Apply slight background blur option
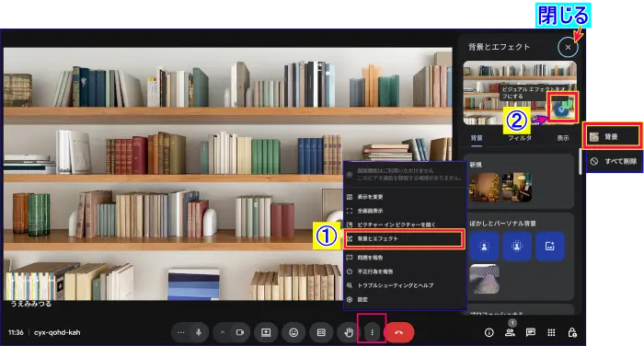Viewport: 644px width, 346px height. pos(484,246)
